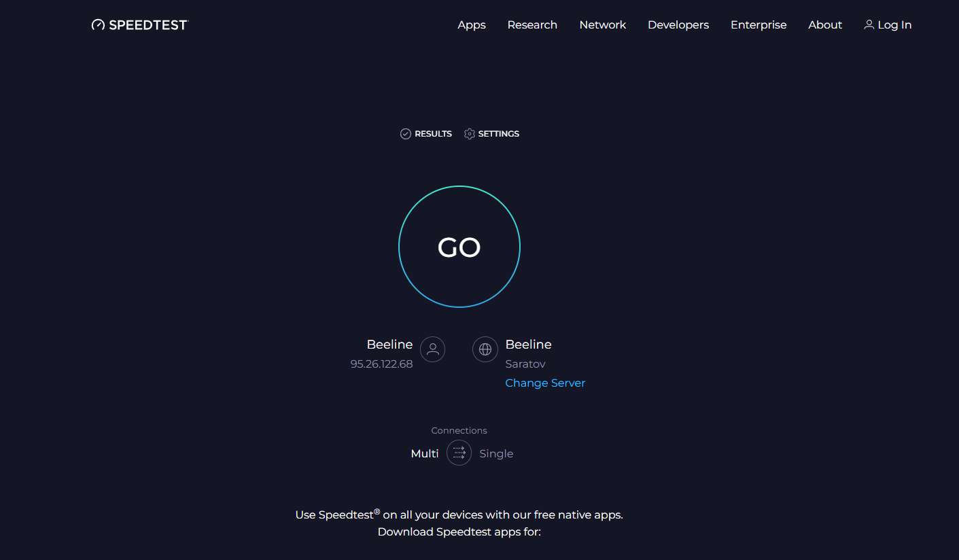The image size is (959, 560).
Task: Click the ISP user icon
Action: (432, 349)
